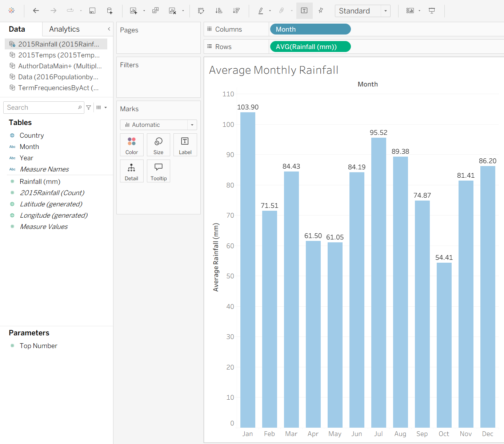Collapse the Data pane side bar
This screenshot has width=504, height=444.
point(109,29)
